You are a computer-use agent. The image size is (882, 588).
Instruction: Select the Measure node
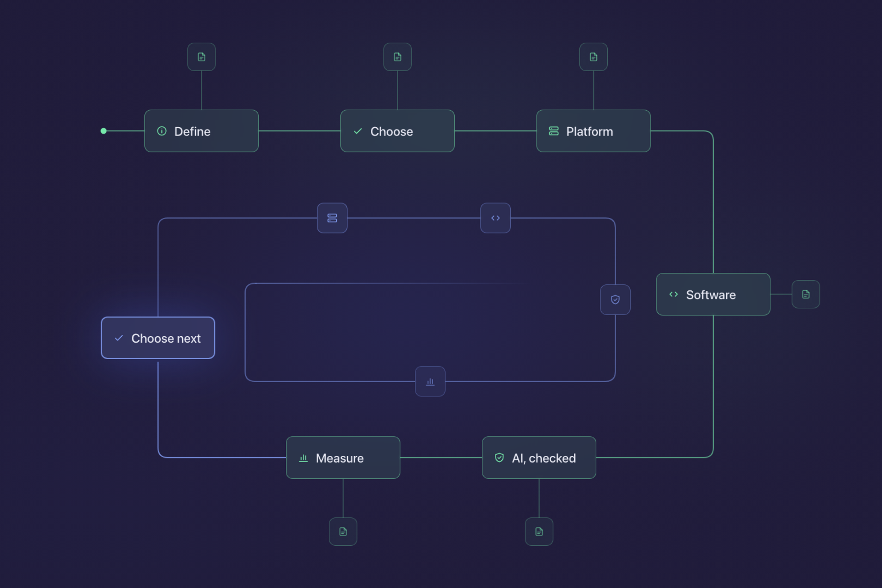[343, 458]
